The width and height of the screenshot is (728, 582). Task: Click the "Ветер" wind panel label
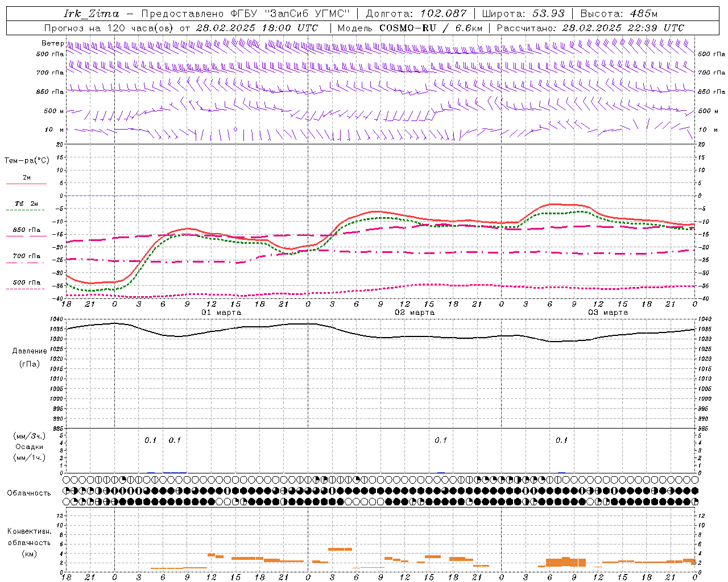coord(52,43)
